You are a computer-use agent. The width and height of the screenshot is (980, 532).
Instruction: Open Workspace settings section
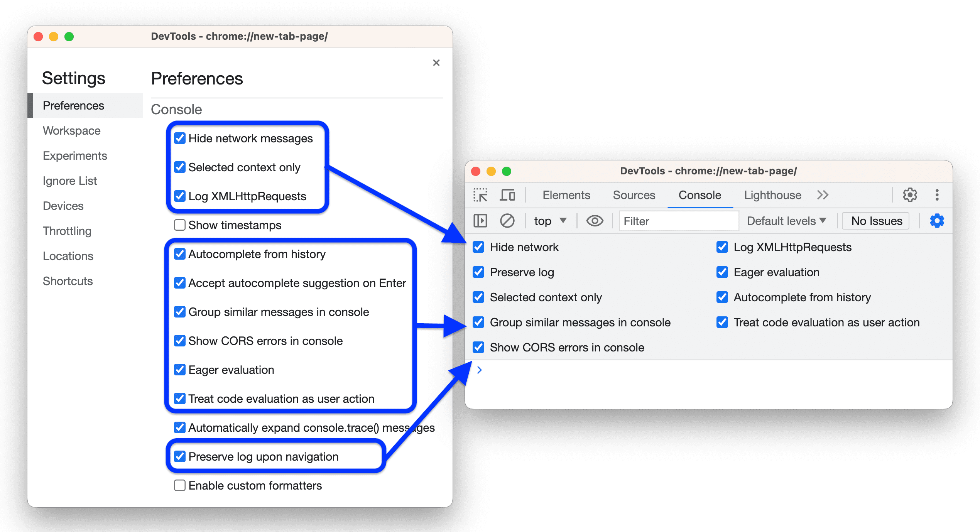click(x=72, y=130)
